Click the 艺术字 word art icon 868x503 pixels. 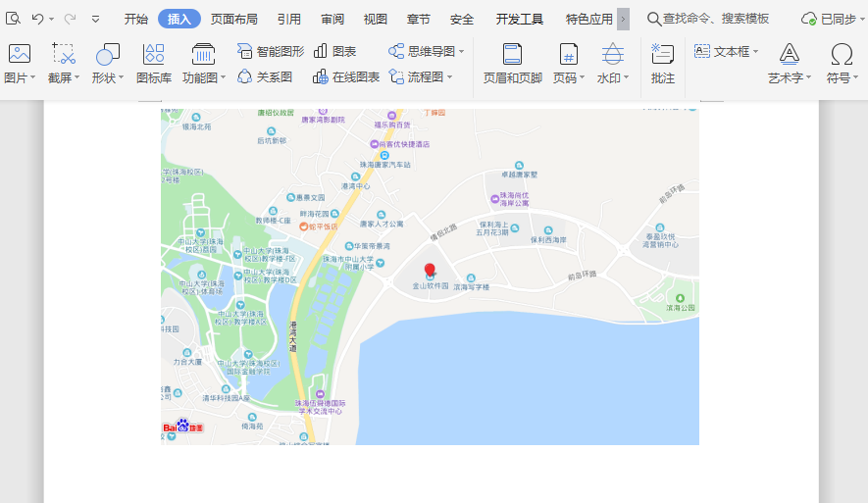point(789,54)
